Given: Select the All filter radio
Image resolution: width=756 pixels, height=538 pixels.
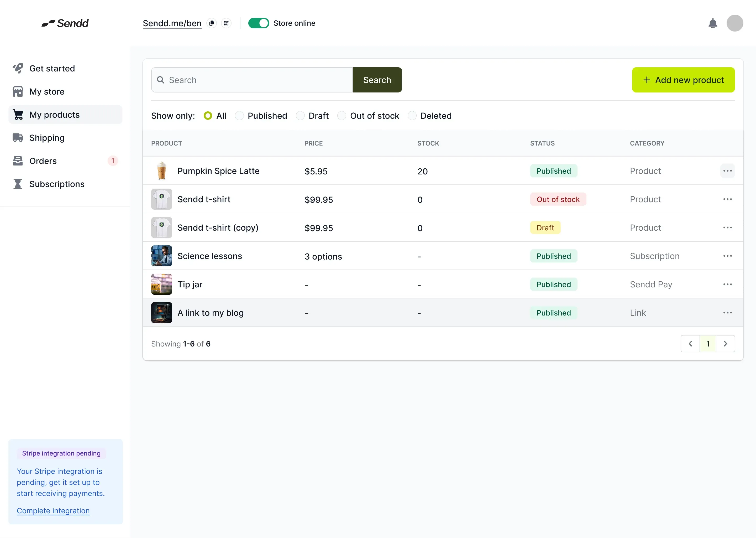Looking at the screenshot, I should pyautogui.click(x=208, y=116).
